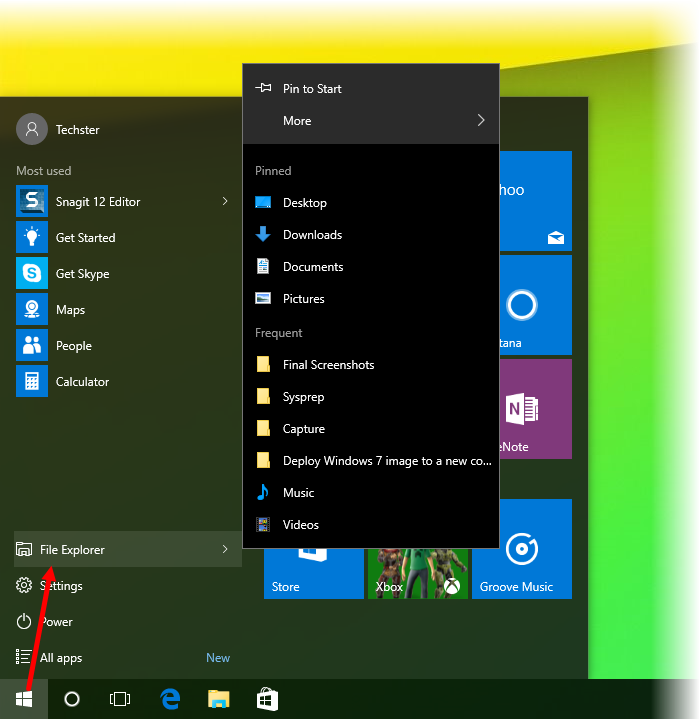Screen dimensions: 700x719
Task: Open the Capture frequent folder
Action: 370,429
